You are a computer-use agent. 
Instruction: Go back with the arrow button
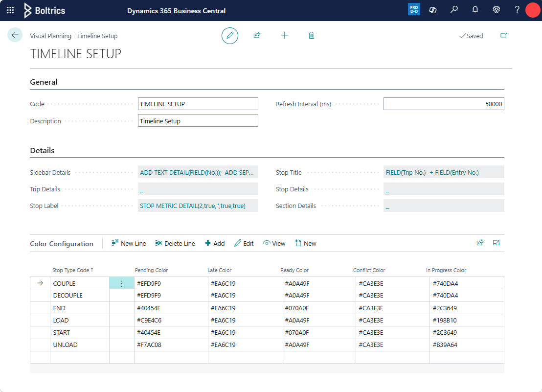15,35
